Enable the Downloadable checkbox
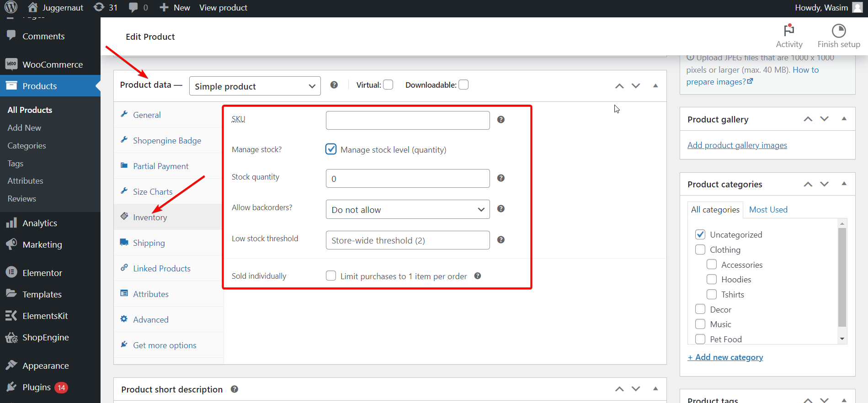Viewport: 868px width, 403px height. pos(463,85)
